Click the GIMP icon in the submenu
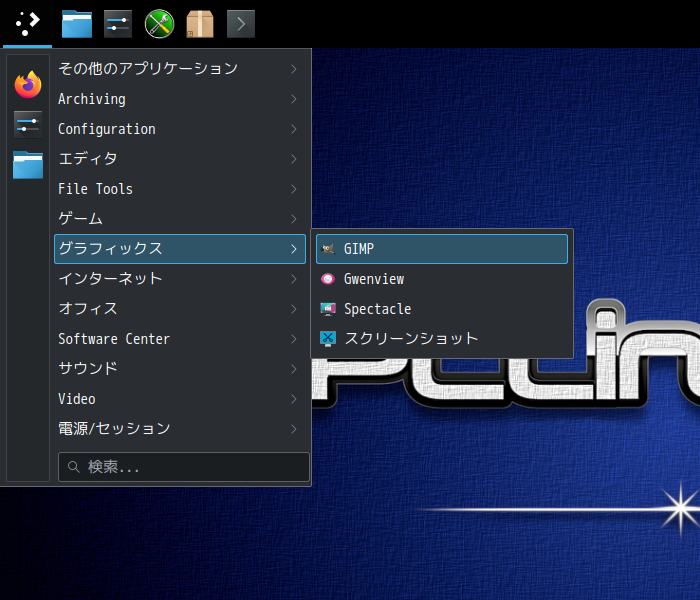The image size is (700, 600). (x=328, y=249)
